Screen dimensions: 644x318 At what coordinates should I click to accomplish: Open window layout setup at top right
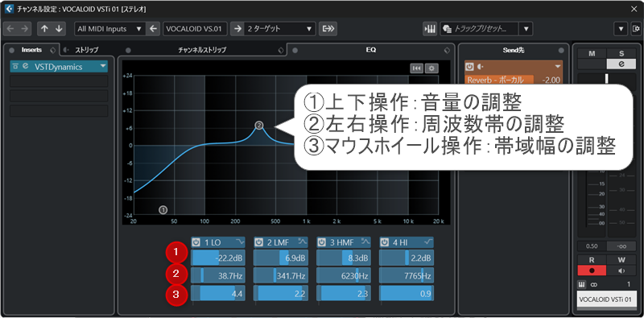click(637, 29)
